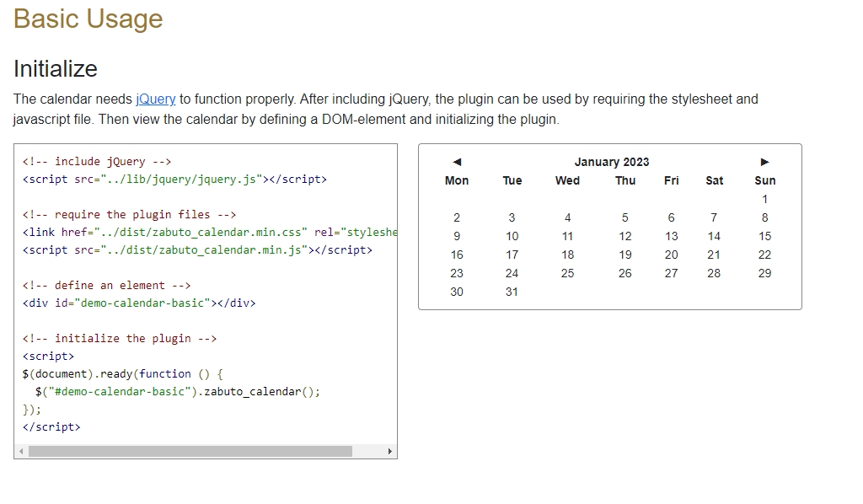The height and width of the screenshot is (504, 863).
Task: Select January 31 in the calendar
Action: [x=512, y=292]
